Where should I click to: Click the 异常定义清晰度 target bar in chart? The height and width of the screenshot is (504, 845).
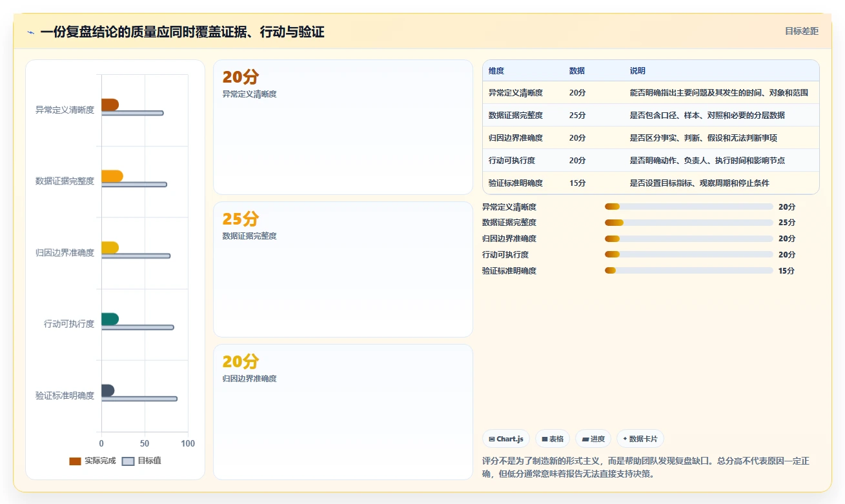(x=132, y=113)
